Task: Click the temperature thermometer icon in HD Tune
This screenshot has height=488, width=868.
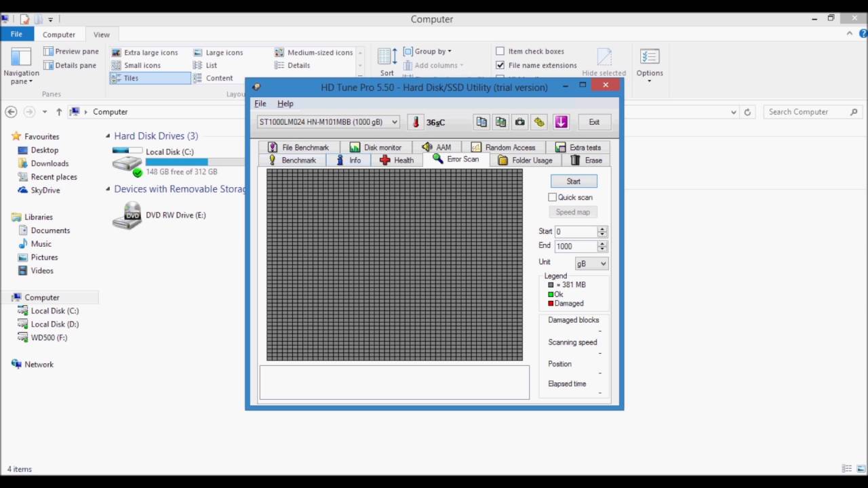Action: coord(416,122)
